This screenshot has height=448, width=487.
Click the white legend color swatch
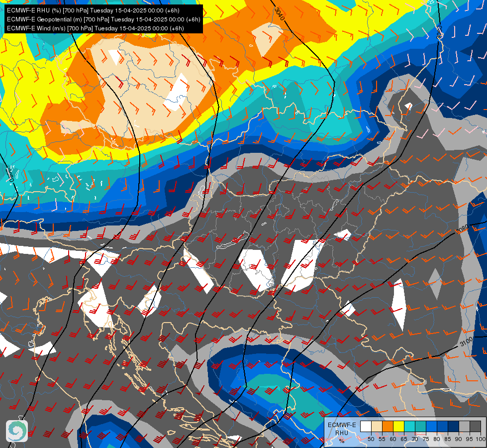(366, 426)
